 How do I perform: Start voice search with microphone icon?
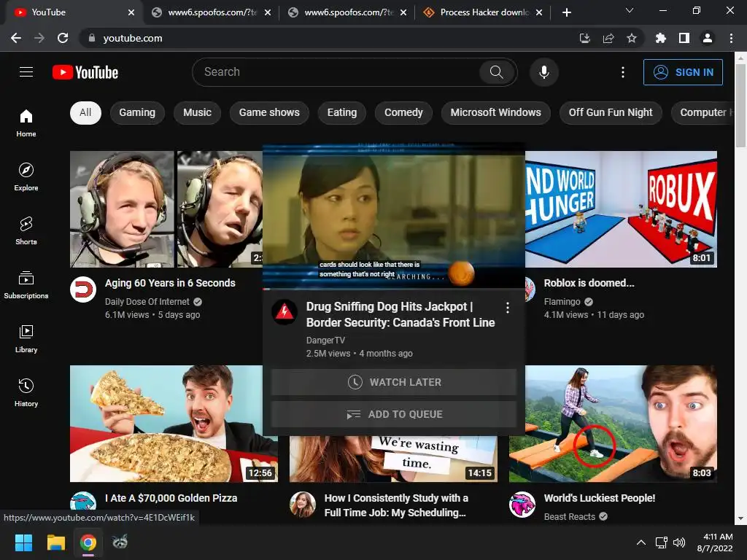pos(544,72)
